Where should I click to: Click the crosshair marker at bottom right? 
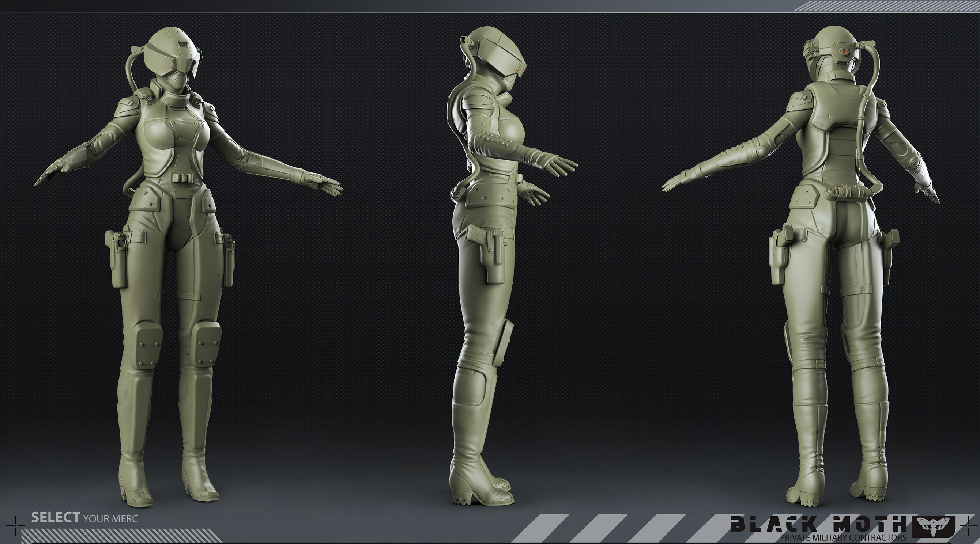pyautogui.click(x=969, y=525)
